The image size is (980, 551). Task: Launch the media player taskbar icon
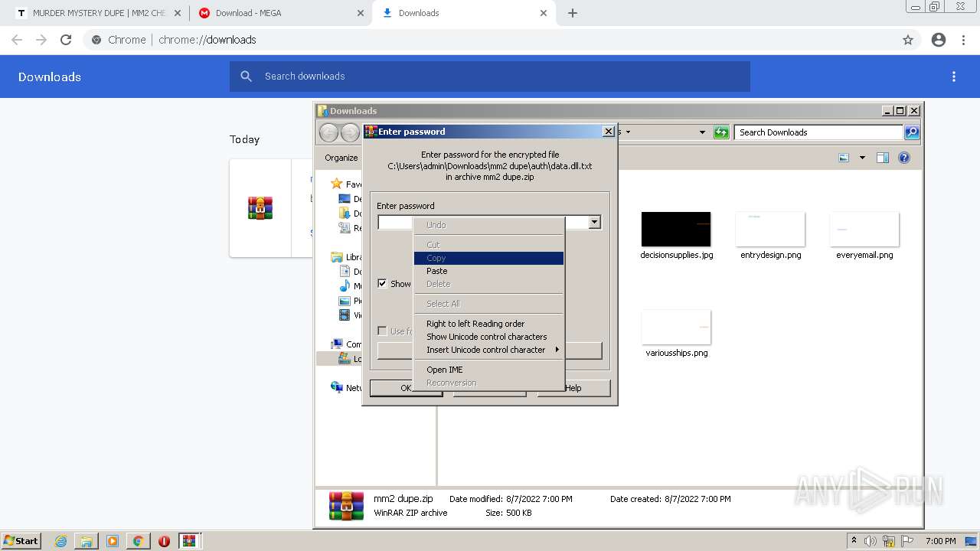click(113, 541)
